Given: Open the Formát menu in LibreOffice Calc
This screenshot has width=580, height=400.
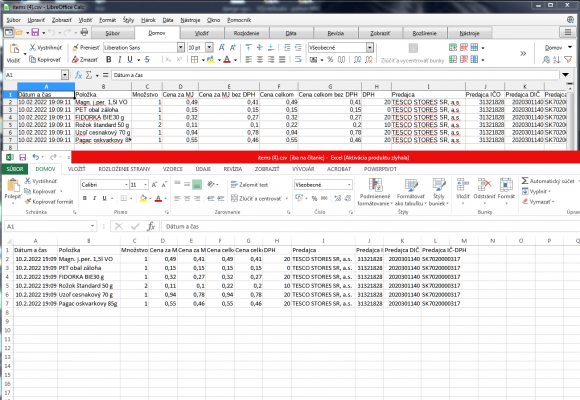Looking at the screenshot, I should tap(107, 20).
